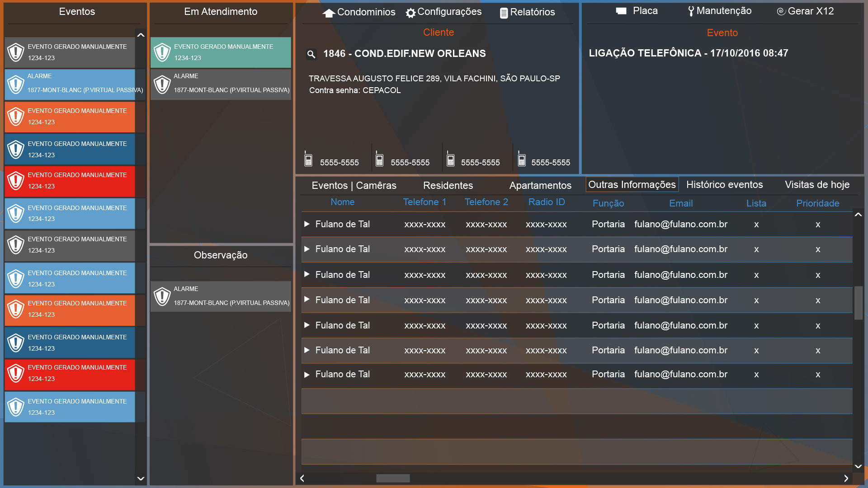
Task: Expand the fifth Fulano de Tal row
Action: (x=307, y=325)
